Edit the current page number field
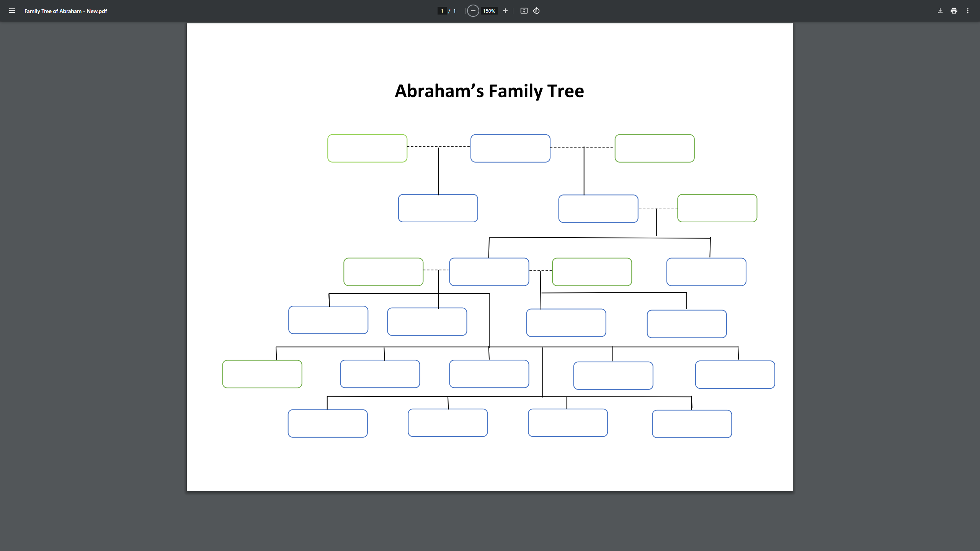This screenshot has width=980, height=551. 442,11
